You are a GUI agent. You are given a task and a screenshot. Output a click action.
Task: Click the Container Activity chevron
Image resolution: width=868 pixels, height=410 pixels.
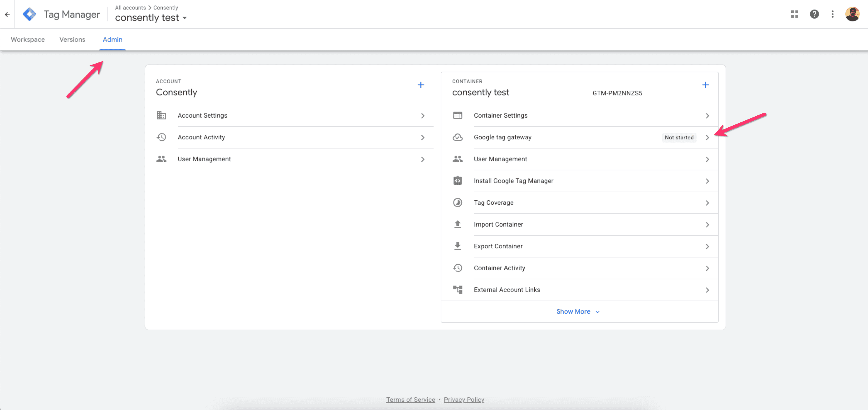(x=707, y=268)
